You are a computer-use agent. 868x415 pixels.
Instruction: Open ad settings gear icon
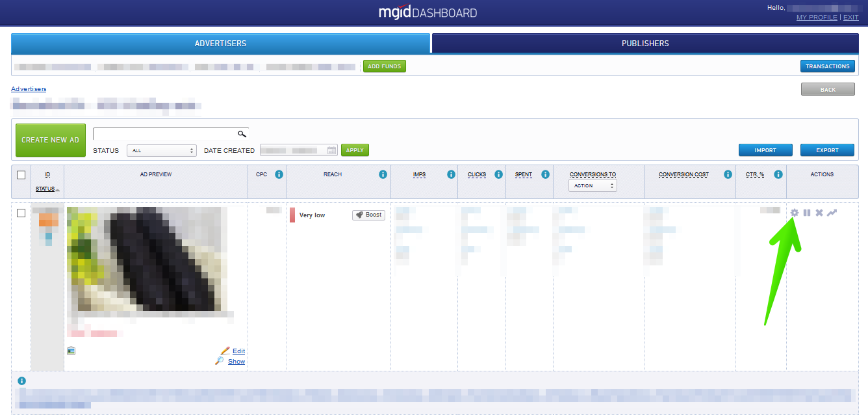[794, 213]
